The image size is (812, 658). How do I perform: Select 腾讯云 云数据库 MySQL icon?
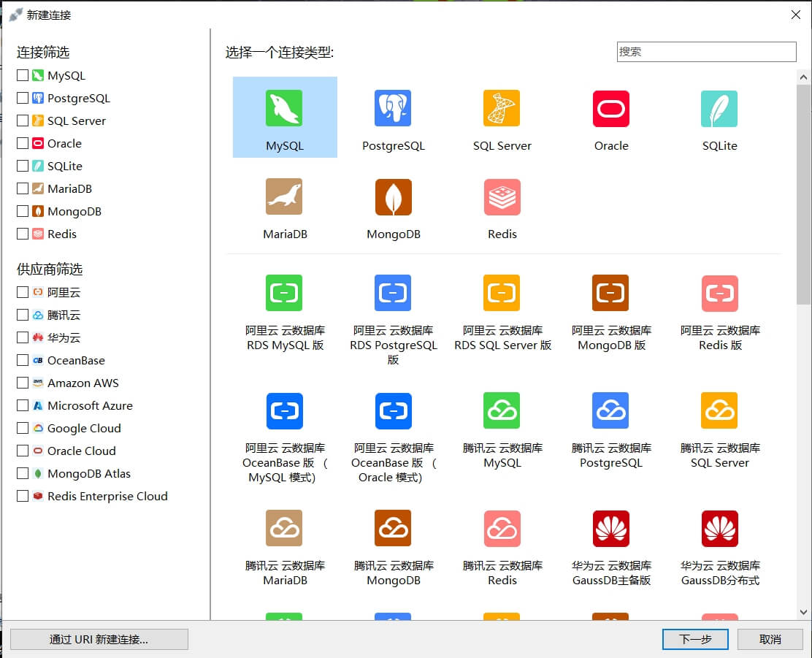[x=502, y=411]
